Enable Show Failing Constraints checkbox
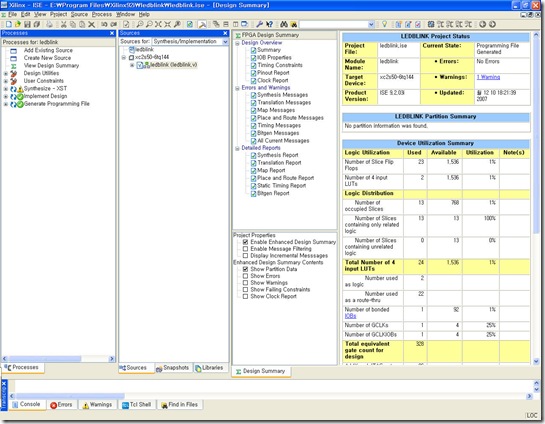 point(245,290)
